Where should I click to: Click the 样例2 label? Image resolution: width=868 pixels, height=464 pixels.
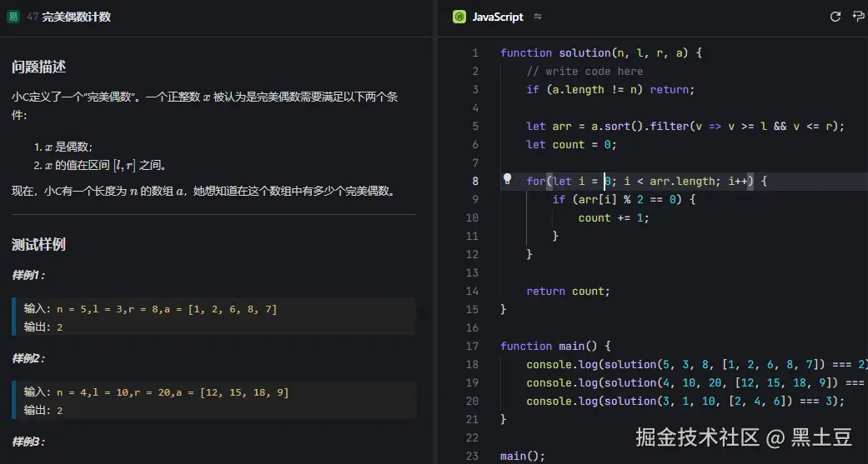coord(29,358)
